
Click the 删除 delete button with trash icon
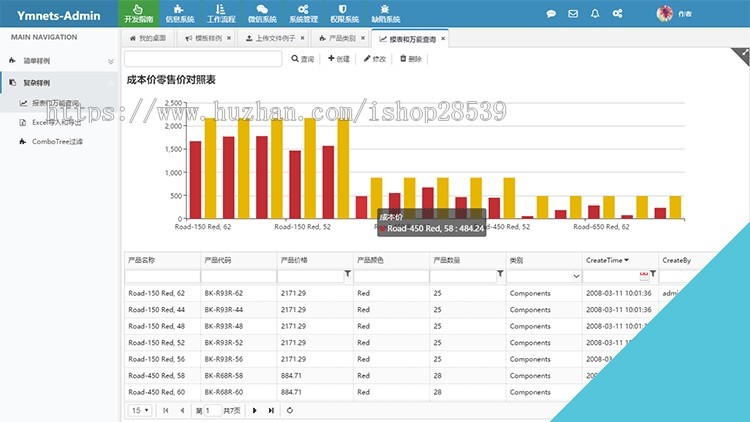tap(411, 59)
